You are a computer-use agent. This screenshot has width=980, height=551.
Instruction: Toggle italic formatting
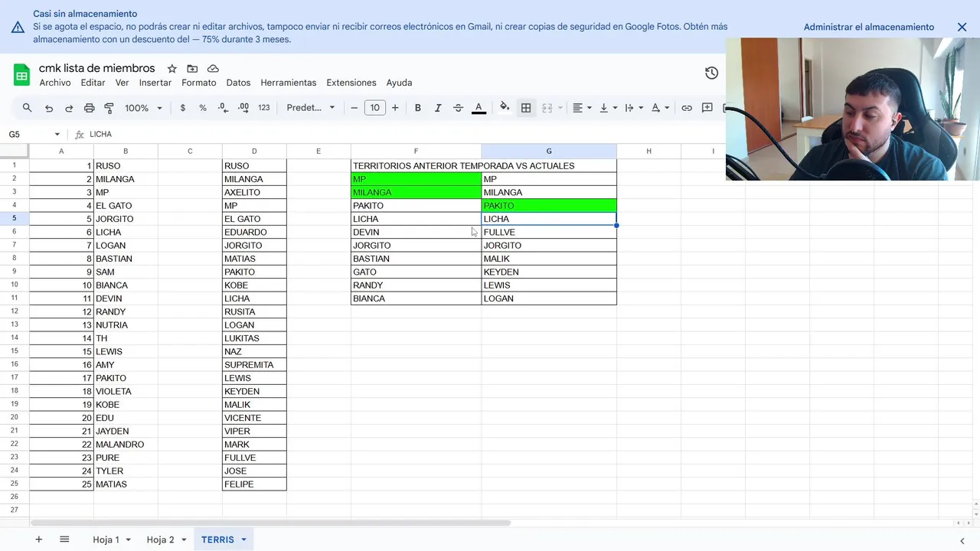click(x=438, y=108)
